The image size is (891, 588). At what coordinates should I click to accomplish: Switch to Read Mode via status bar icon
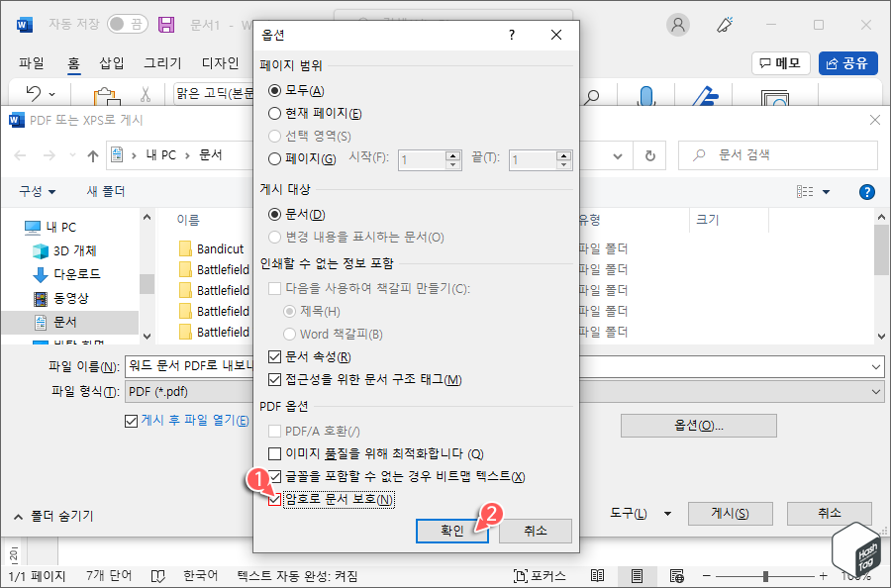(597, 575)
